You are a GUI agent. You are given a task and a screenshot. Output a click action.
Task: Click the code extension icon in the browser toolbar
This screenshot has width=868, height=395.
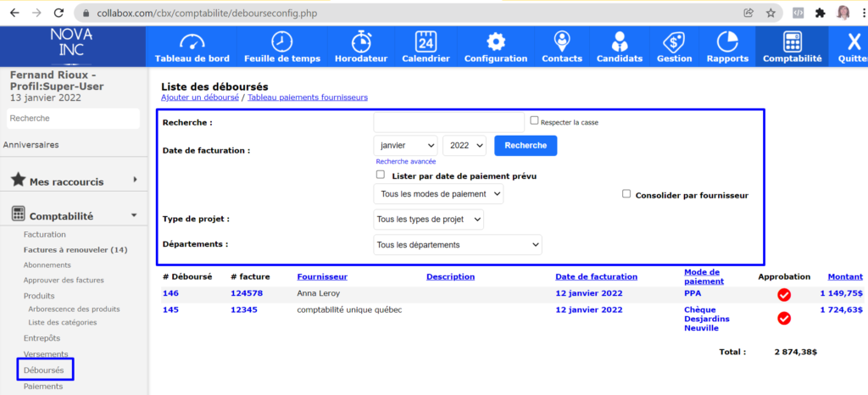tap(798, 14)
